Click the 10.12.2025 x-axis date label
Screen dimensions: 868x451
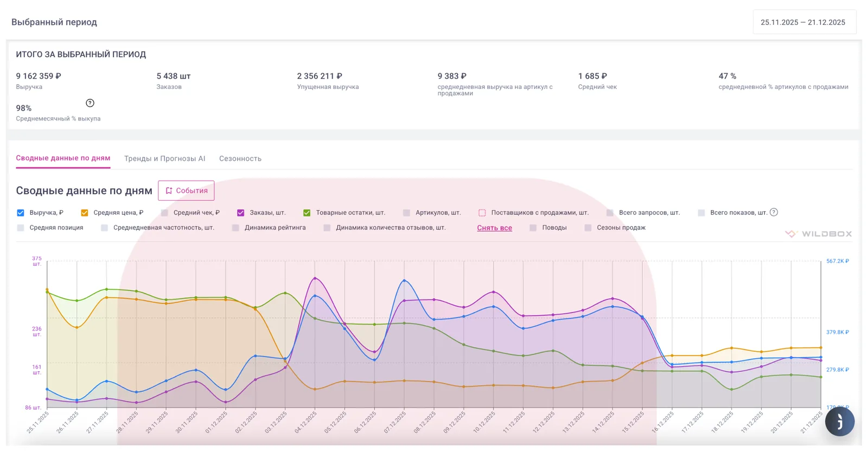click(x=484, y=422)
